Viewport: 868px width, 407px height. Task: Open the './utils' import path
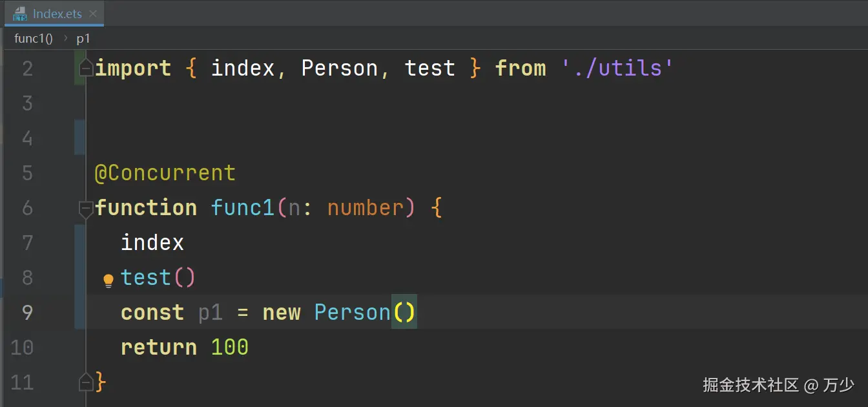coord(617,68)
